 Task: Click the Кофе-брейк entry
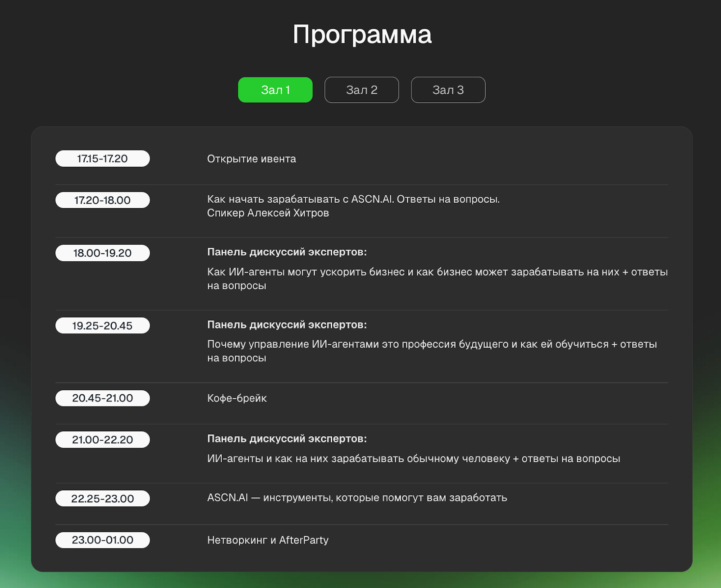(237, 398)
